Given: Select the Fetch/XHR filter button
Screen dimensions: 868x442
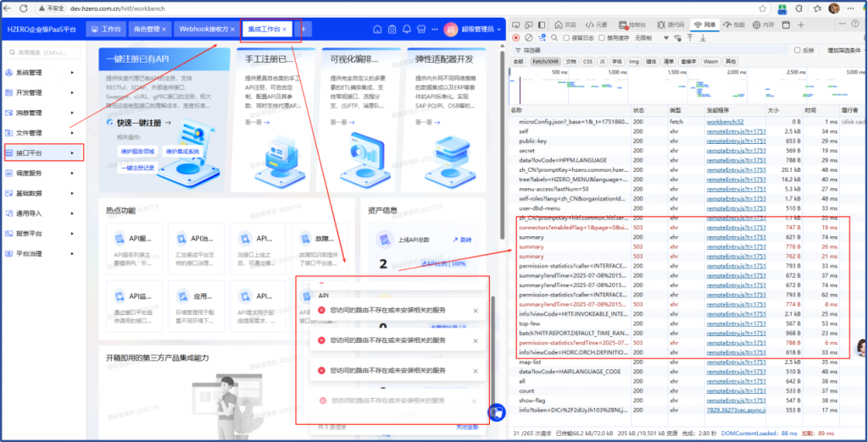Looking at the screenshot, I should tap(544, 62).
